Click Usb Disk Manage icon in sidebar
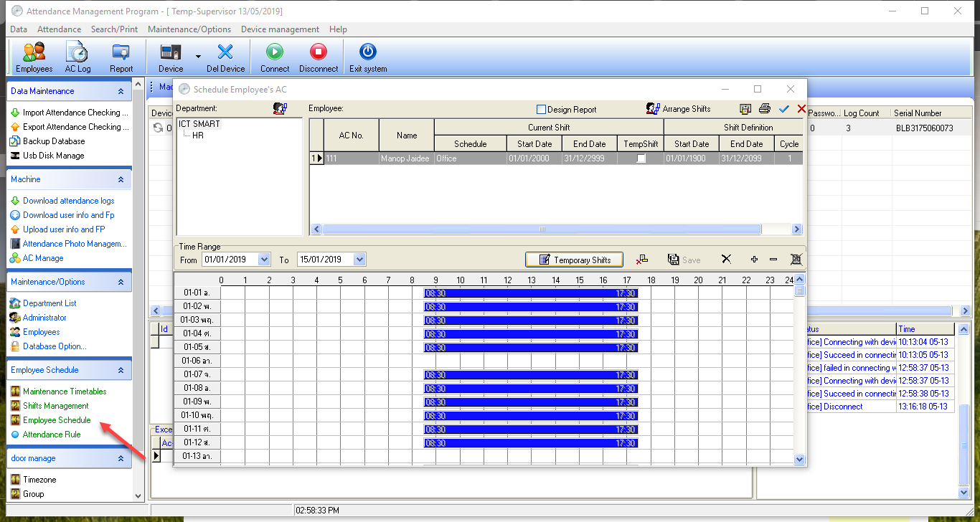This screenshot has width=980, height=522. 16,156
